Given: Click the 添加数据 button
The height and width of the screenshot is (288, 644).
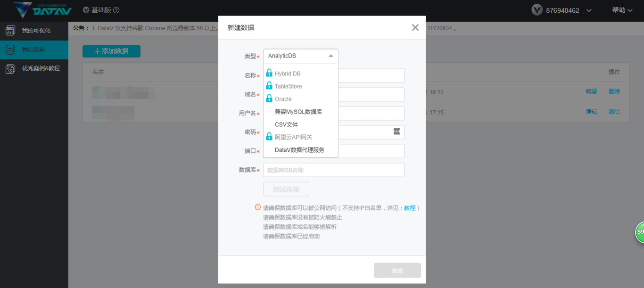Looking at the screenshot, I should pos(111,51).
